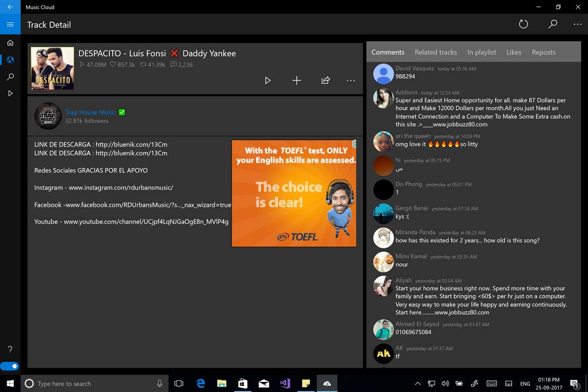Open header overflow menu ellipsis
This screenshot has height=392, width=588.
coord(577,24)
